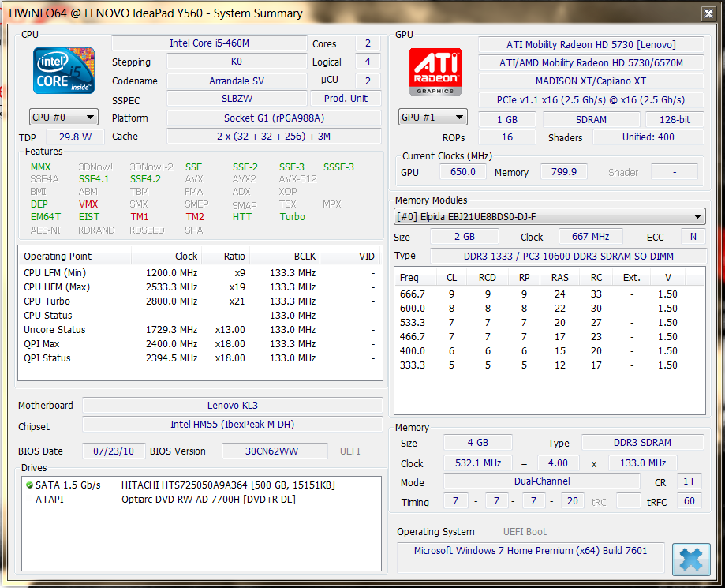Click the SSE4.2 feature flag
725x588 pixels.
145,179
